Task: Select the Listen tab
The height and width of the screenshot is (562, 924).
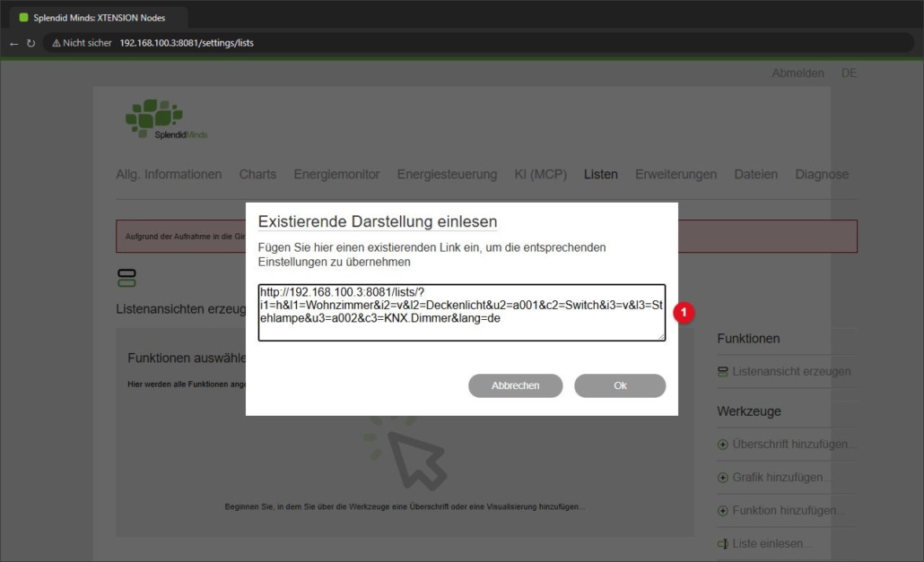Action: click(x=600, y=174)
